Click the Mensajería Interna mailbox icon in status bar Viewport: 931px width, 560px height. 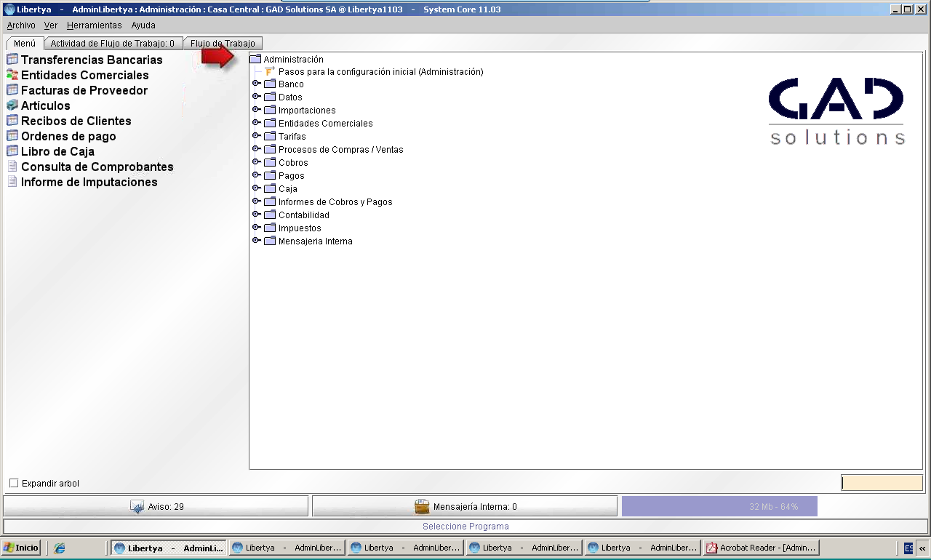click(x=422, y=507)
